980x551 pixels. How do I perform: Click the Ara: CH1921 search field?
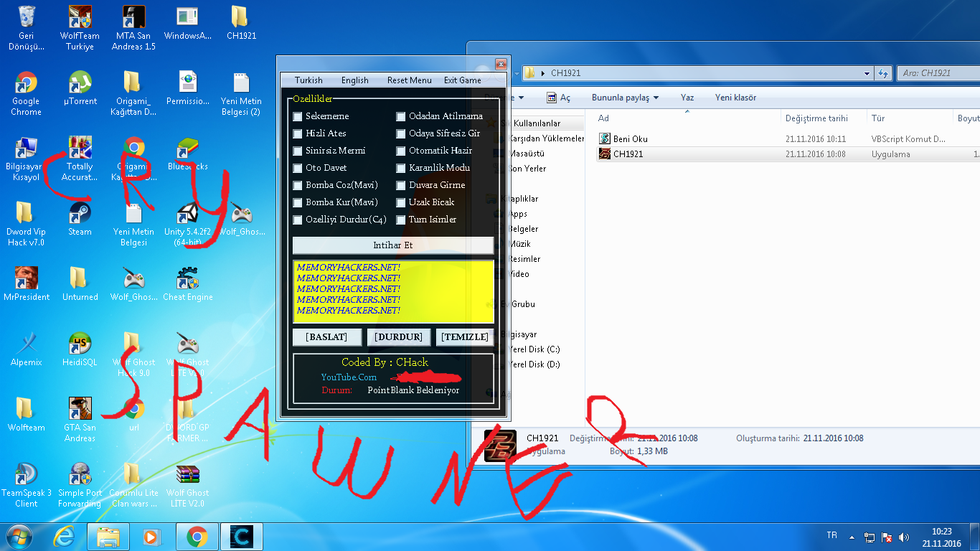(940, 73)
